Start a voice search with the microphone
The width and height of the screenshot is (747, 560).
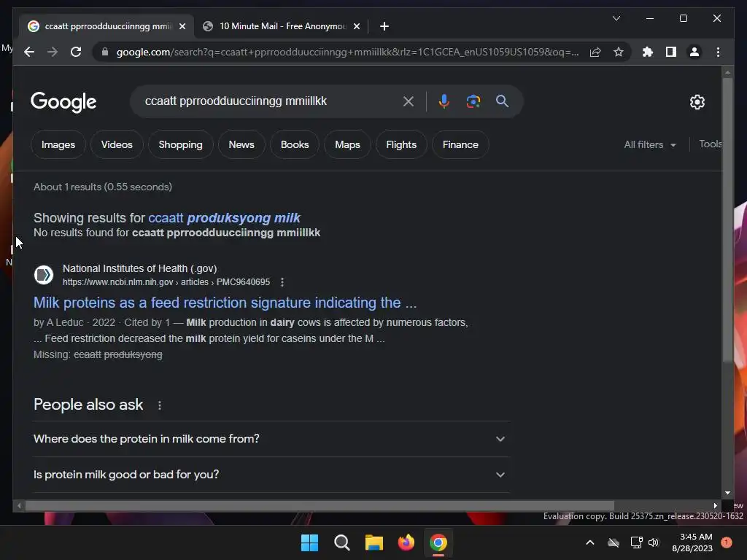click(x=444, y=101)
